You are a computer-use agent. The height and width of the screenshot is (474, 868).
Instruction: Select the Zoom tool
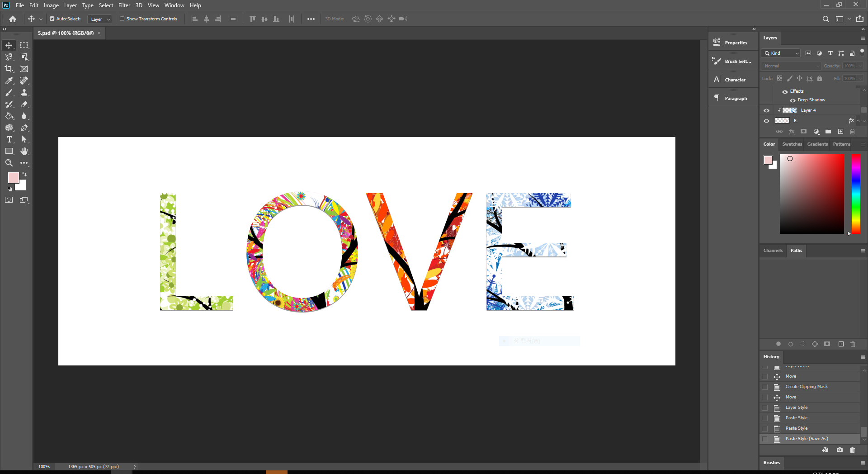click(x=9, y=163)
